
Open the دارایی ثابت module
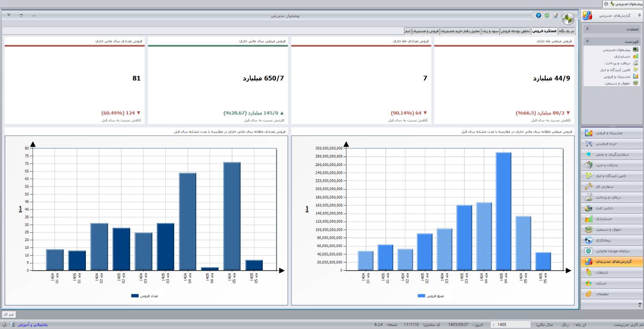(612, 208)
